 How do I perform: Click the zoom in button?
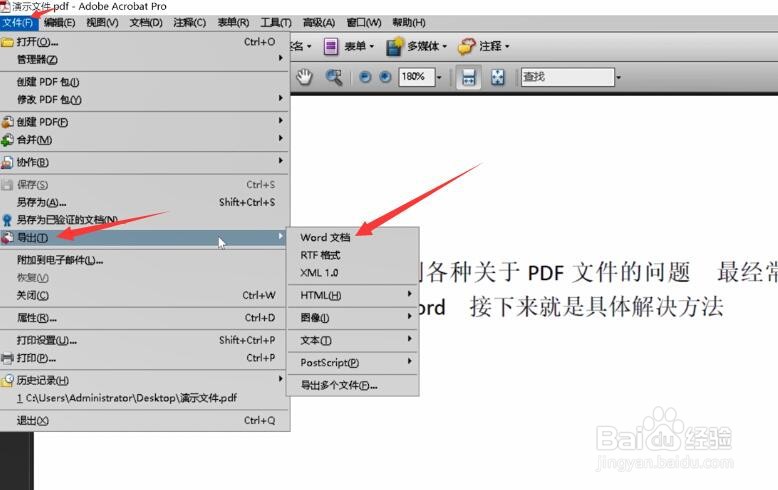pyautogui.click(x=385, y=77)
